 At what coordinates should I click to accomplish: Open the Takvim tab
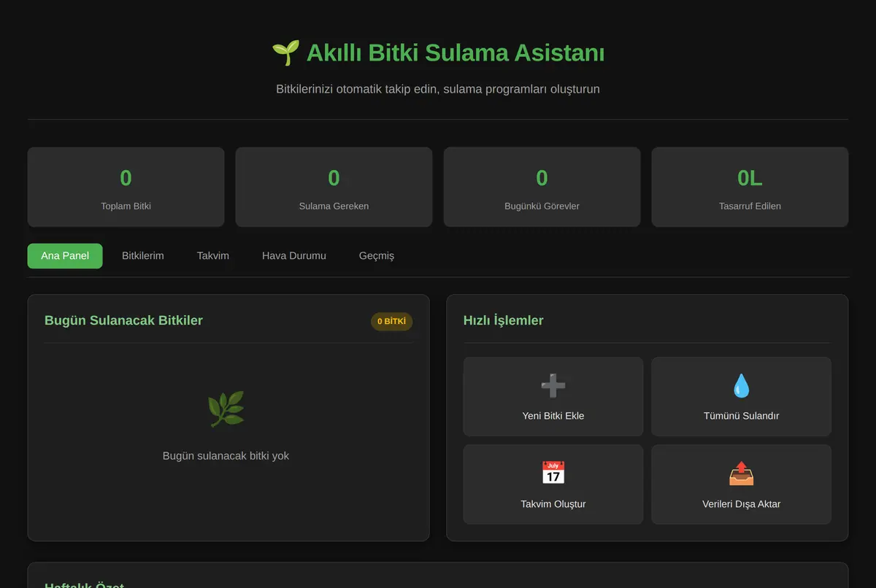tap(213, 256)
